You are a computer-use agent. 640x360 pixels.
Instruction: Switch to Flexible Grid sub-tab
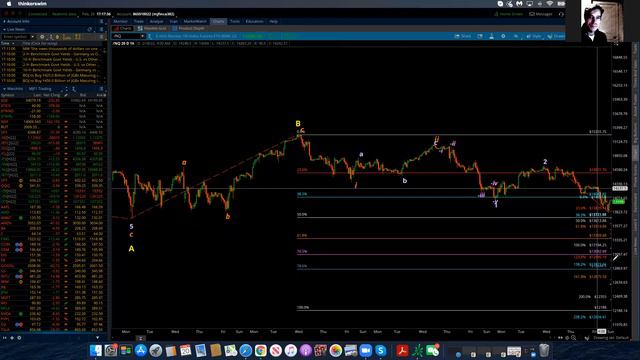[x=152, y=29]
